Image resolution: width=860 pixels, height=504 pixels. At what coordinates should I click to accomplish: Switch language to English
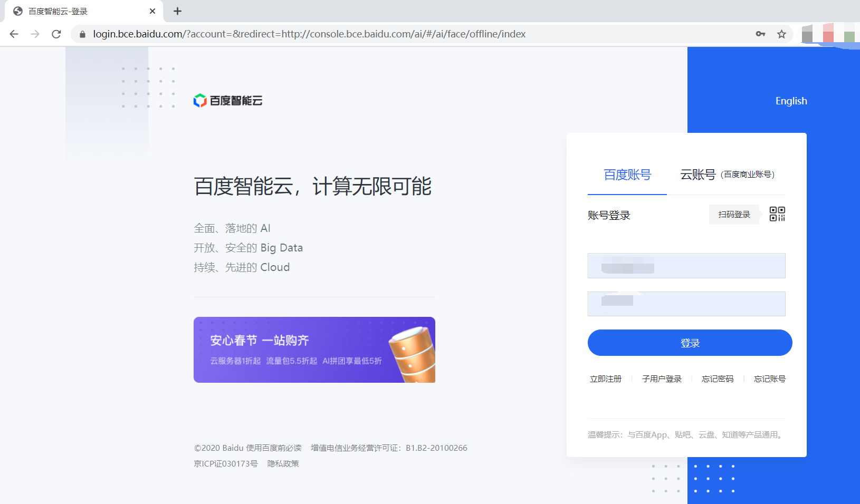coord(791,101)
